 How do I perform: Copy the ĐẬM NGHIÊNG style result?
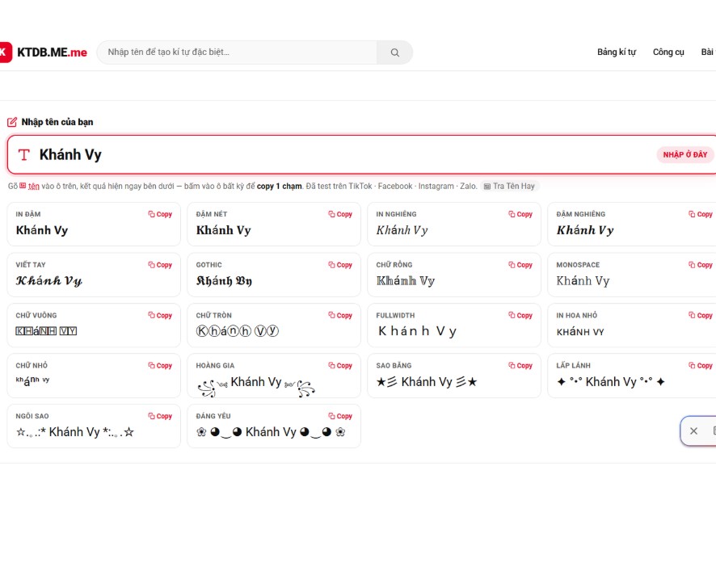point(701,214)
